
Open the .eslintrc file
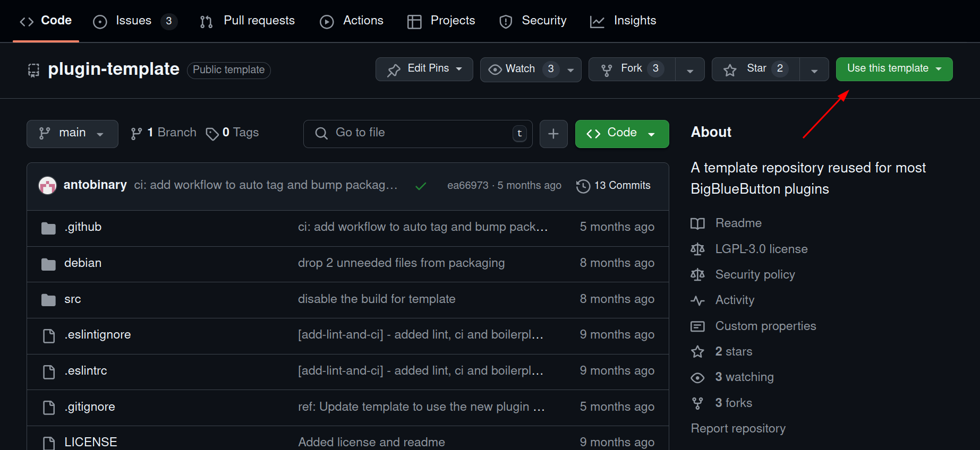[x=86, y=371]
